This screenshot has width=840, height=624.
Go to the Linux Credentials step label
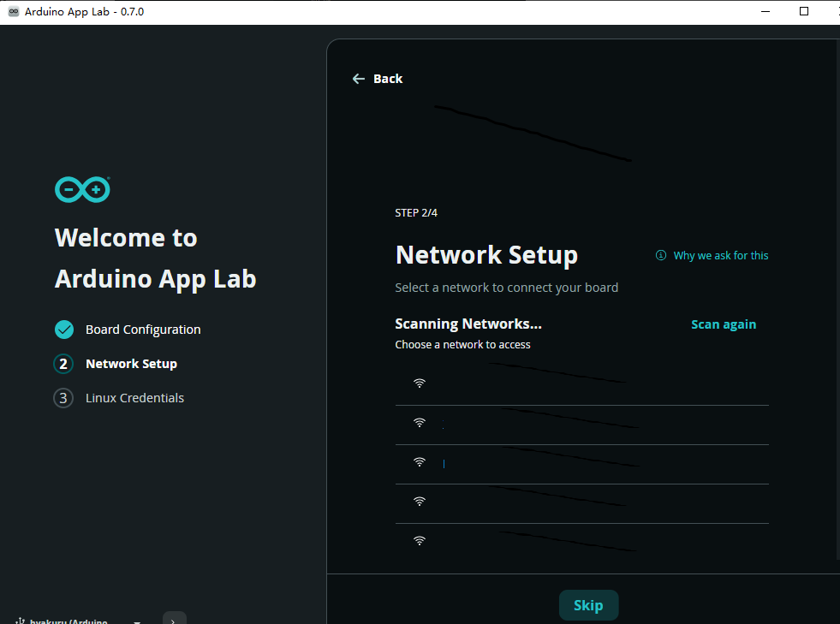135,398
